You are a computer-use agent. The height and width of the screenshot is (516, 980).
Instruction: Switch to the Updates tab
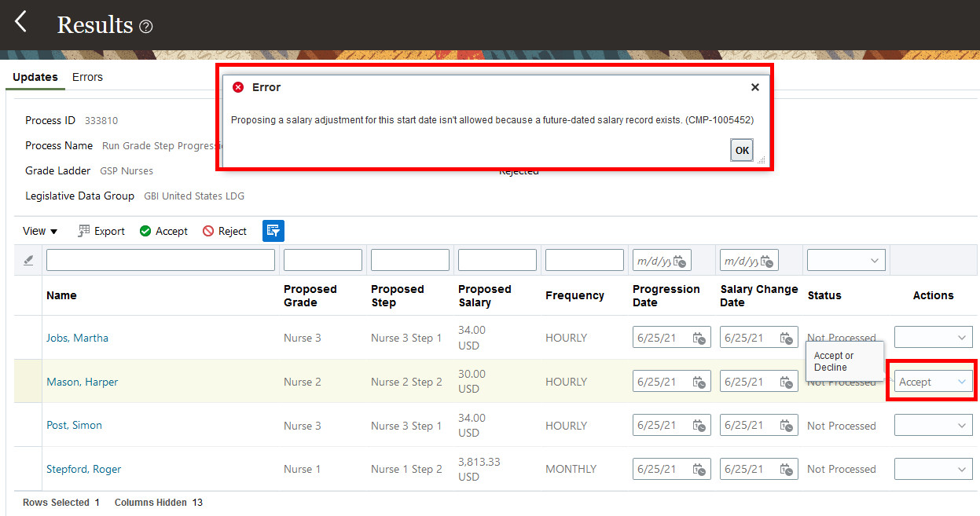coord(35,77)
